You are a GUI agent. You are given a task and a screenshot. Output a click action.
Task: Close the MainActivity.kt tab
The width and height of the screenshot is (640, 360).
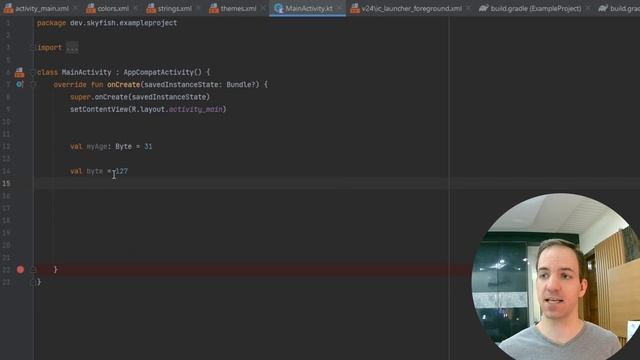click(339, 8)
